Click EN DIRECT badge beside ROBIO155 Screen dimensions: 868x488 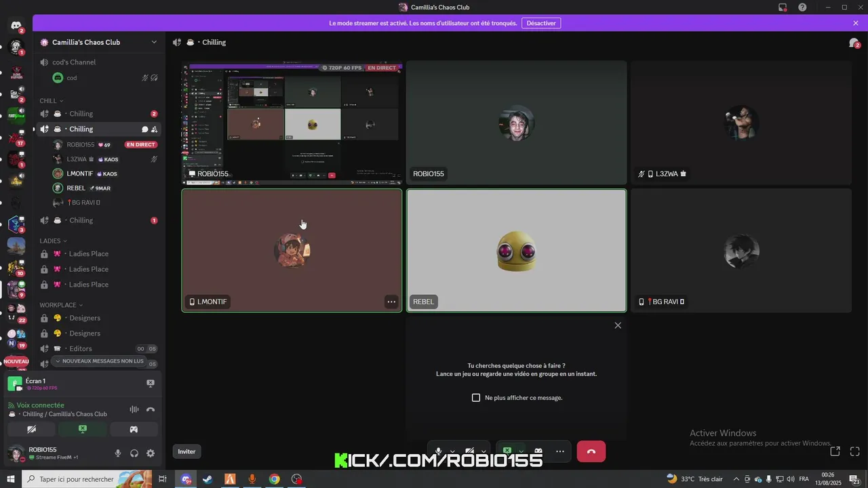tap(141, 145)
